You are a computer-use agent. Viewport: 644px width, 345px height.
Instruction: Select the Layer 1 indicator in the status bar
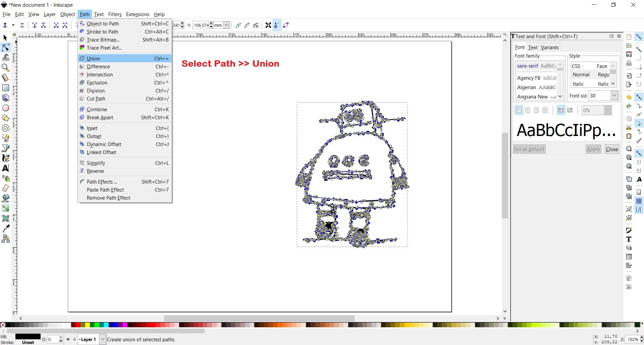tap(89, 339)
